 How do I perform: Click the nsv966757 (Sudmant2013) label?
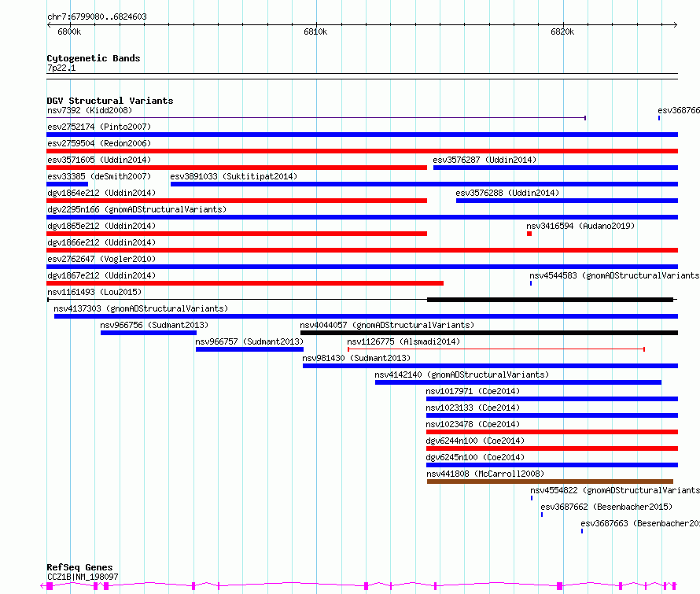point(249,341)
